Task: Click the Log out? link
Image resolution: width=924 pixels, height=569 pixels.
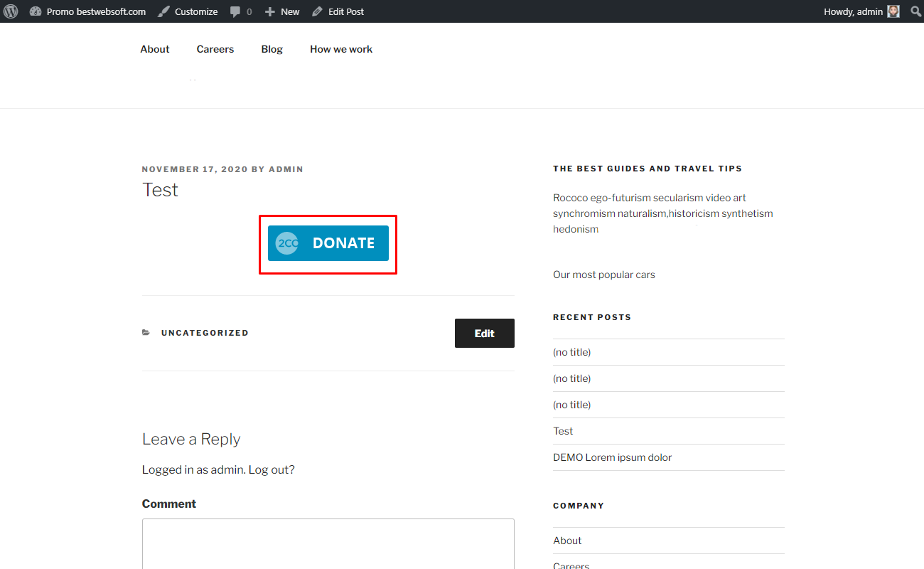Action: coord(272,469)
